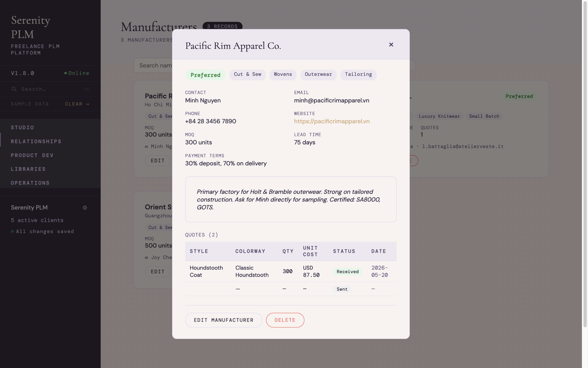The height and width of the screenshot is (368, 588).
Task: Select the phone number +84 28 3456 7890
Action: pyautogui.click(x=211, y=121)
